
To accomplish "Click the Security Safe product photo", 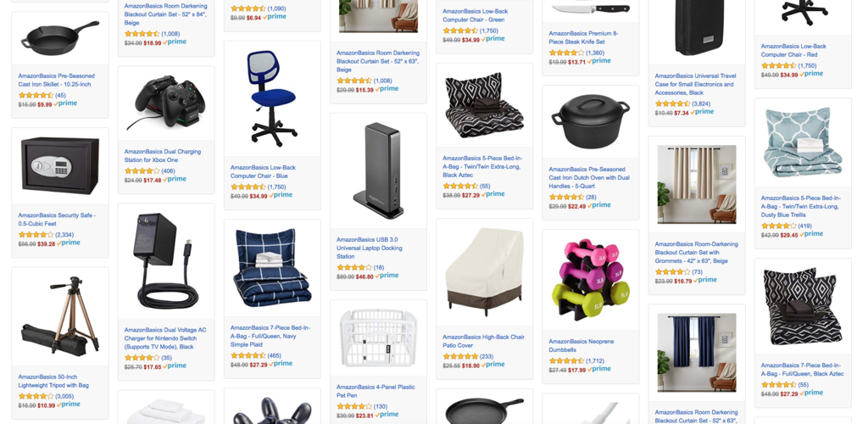I will pyautogui.click(x=60, y=165).
